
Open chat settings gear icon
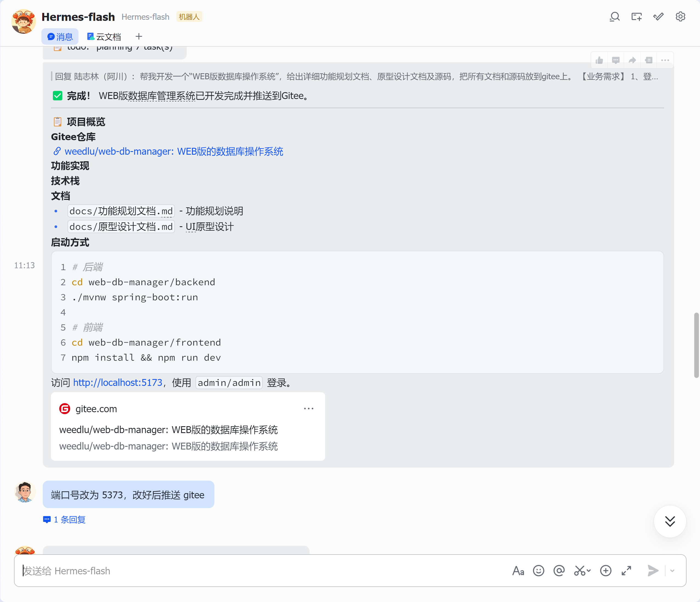click(681, 16)
